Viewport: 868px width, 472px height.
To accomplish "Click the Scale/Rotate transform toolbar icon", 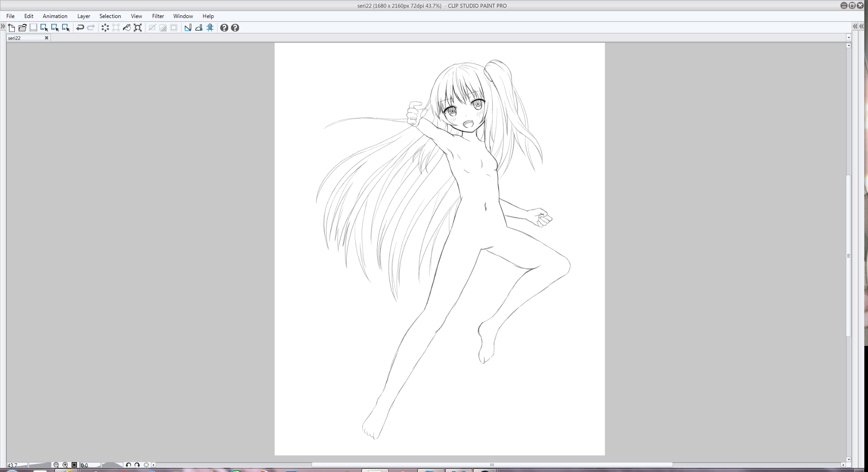I will pos(138,28).
